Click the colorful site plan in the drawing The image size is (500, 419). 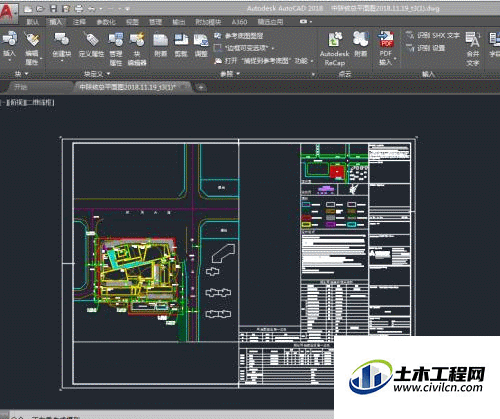(137, 275)
